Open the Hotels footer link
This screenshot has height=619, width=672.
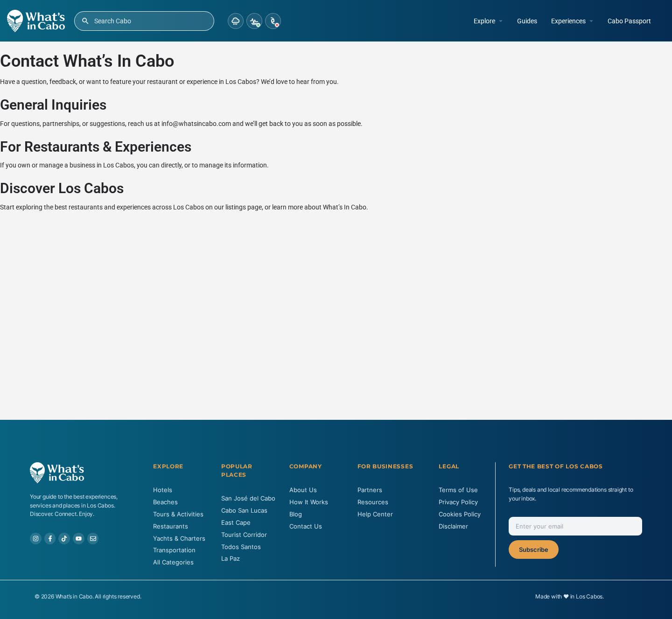click(x=162, y=490)
